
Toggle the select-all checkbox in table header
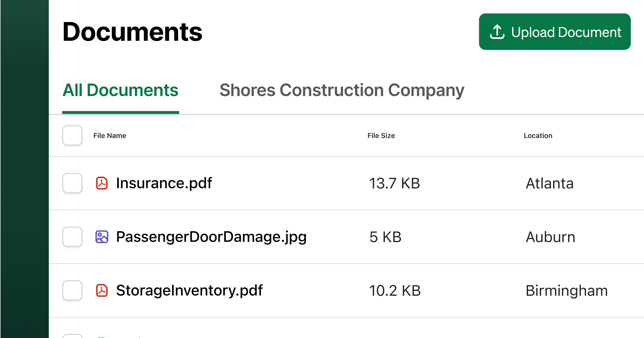pyautogui.click(x=72, y=135)
